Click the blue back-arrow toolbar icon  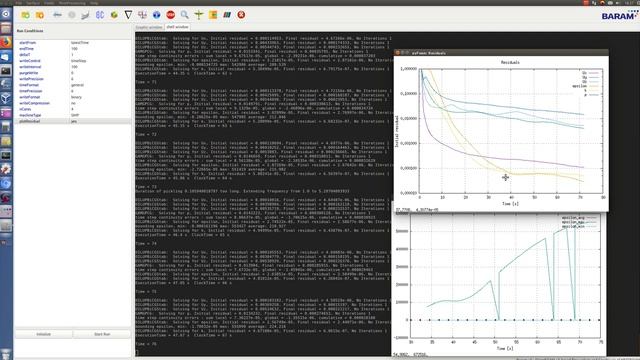tap(57, 15)
